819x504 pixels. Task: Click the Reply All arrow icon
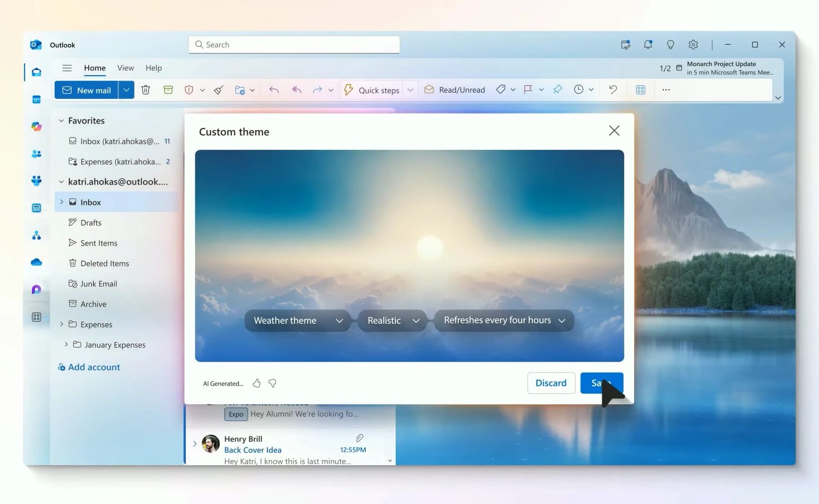coord(296,90)
